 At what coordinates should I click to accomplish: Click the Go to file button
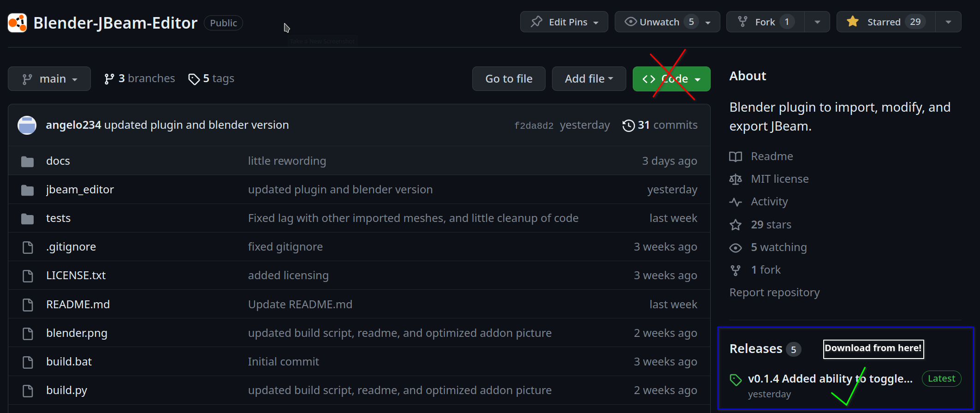509,79
